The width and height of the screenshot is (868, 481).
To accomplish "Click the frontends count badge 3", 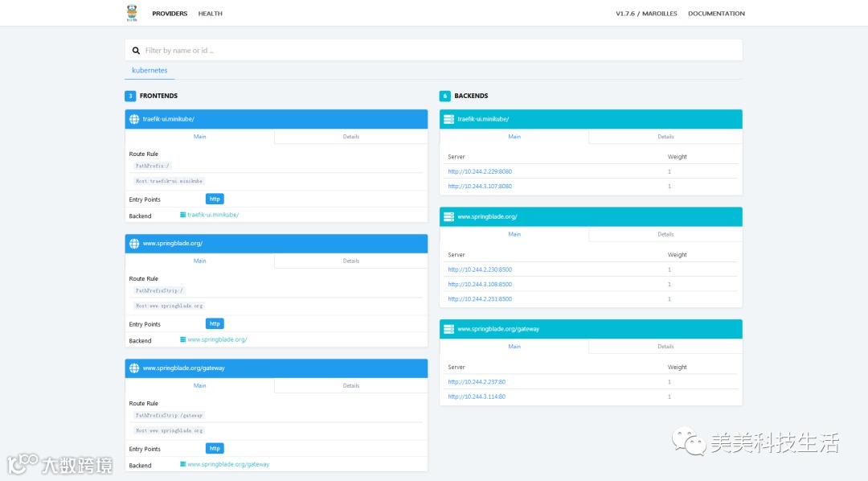I will (131, 96).
